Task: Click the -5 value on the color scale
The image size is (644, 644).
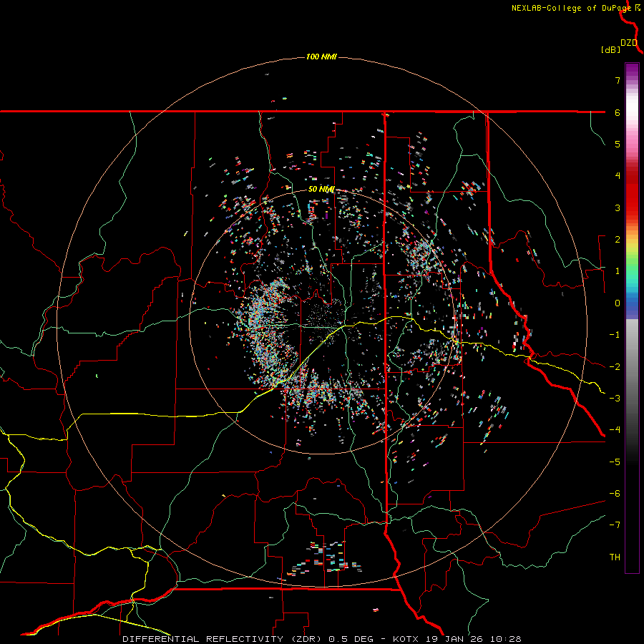Action: point(615,462)
